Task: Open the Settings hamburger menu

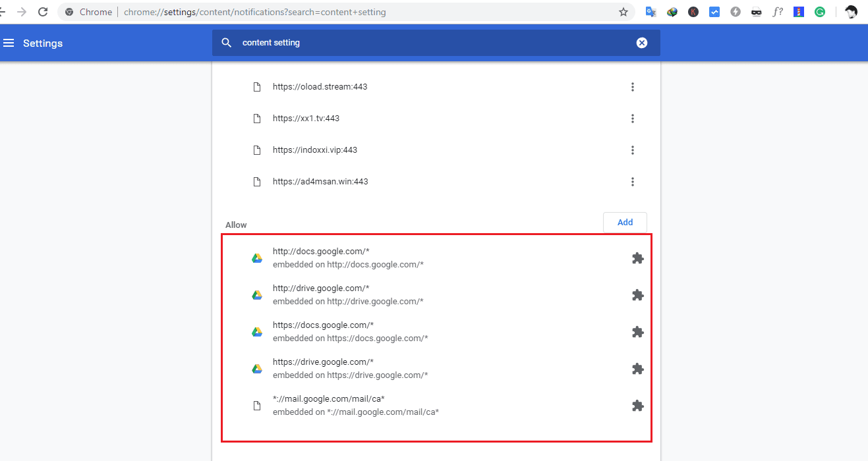Action: [x=9, y=43]
